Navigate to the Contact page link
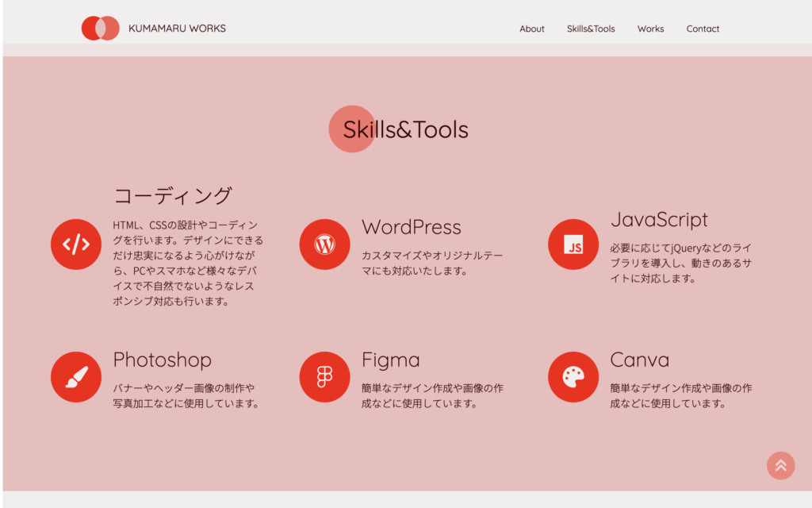The image size is (812, 508). [703, 29]
